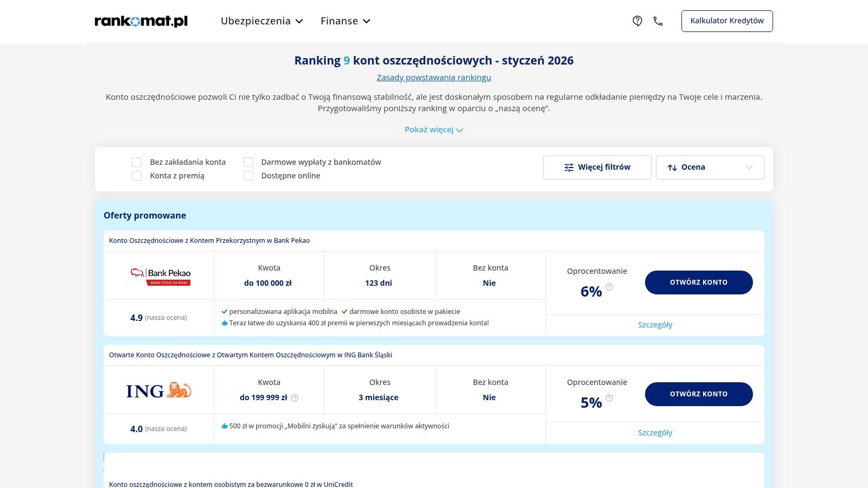Toggle the Dostępne online checkbox
Viewport: 868px width, 488px height.
(248, 176)
